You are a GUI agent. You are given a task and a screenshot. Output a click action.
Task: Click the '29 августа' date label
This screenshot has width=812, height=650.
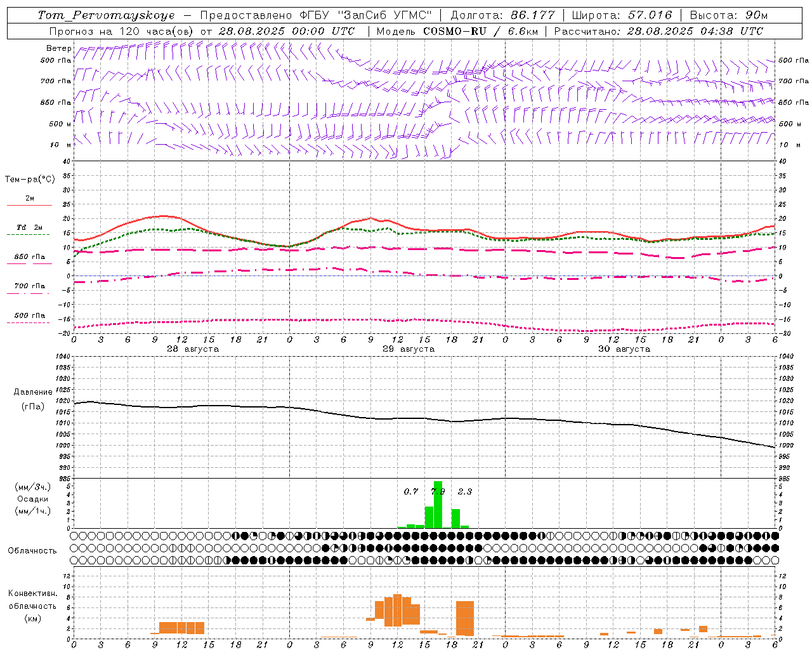[409, 349]
